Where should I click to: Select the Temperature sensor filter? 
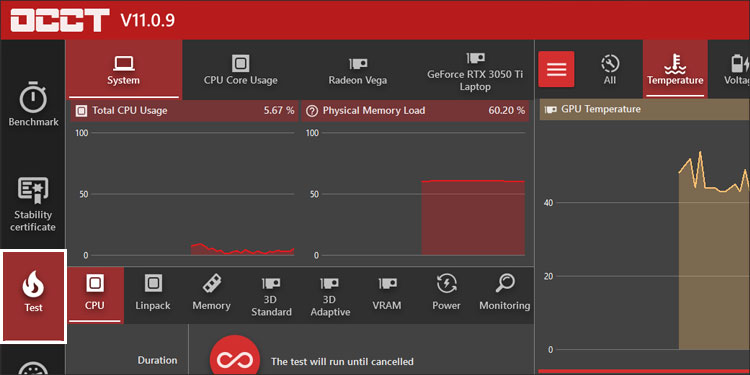click(675, 70)
